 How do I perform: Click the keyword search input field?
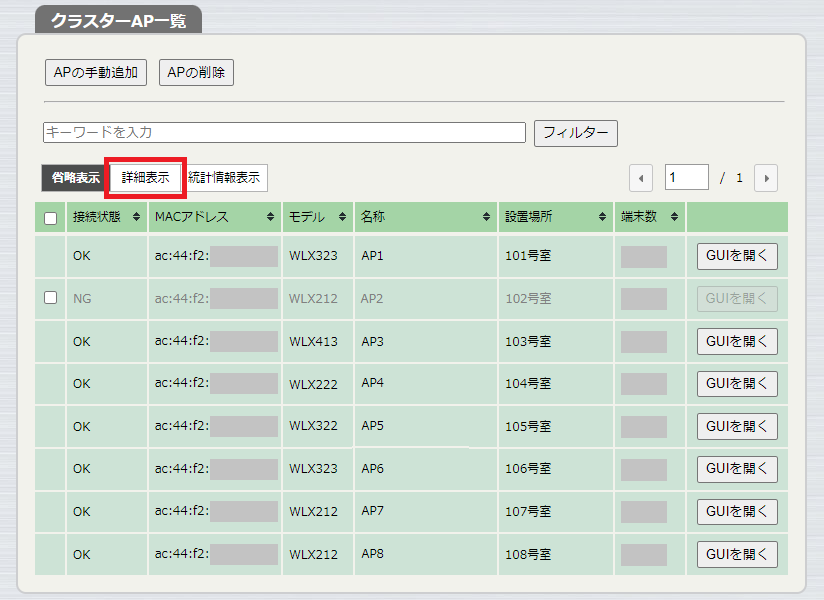283,132
